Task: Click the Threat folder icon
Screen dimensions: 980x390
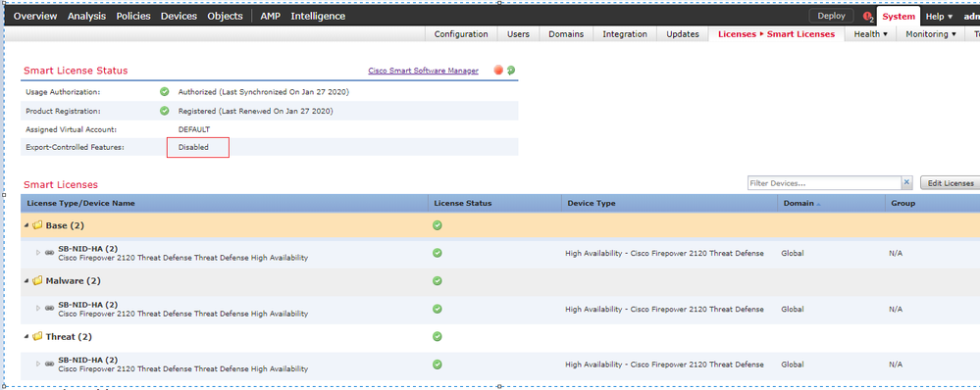Action: coord(37,336)
